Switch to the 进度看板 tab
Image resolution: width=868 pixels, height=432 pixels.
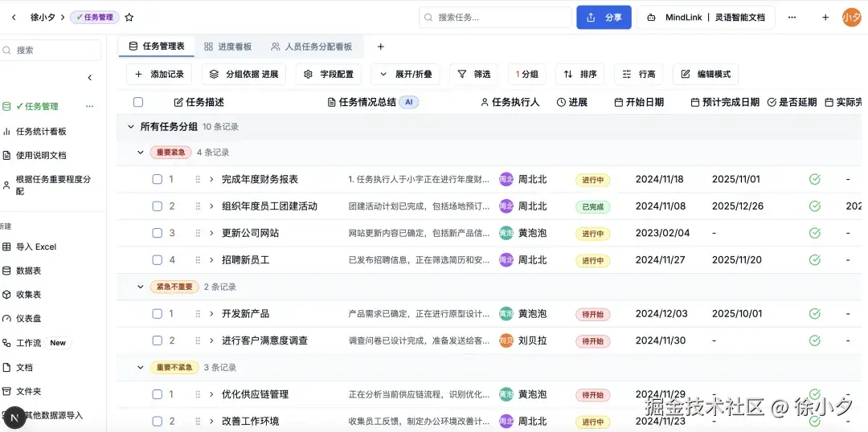click(x=227, y=47)
